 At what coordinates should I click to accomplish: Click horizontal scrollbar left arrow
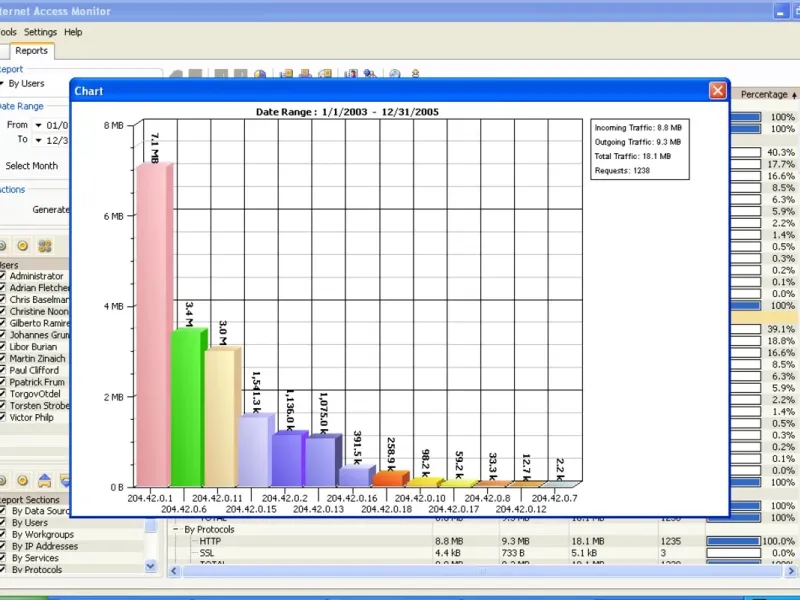coord(174,571)
